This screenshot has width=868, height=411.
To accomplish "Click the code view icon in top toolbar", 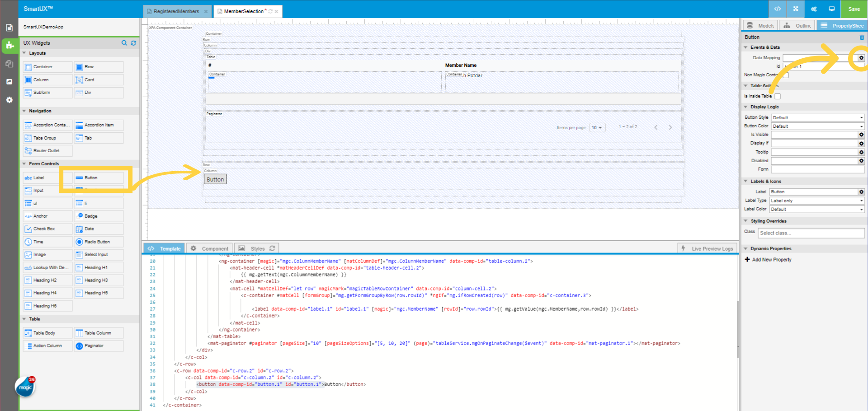I will point(778,9).
